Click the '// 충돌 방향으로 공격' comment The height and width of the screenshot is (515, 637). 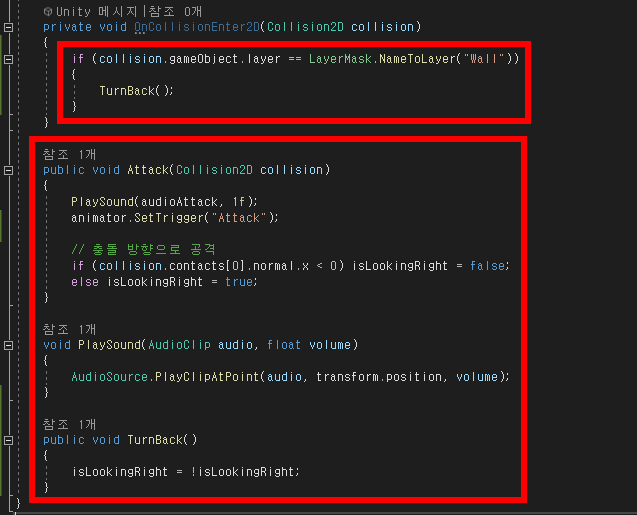point(143,249)
